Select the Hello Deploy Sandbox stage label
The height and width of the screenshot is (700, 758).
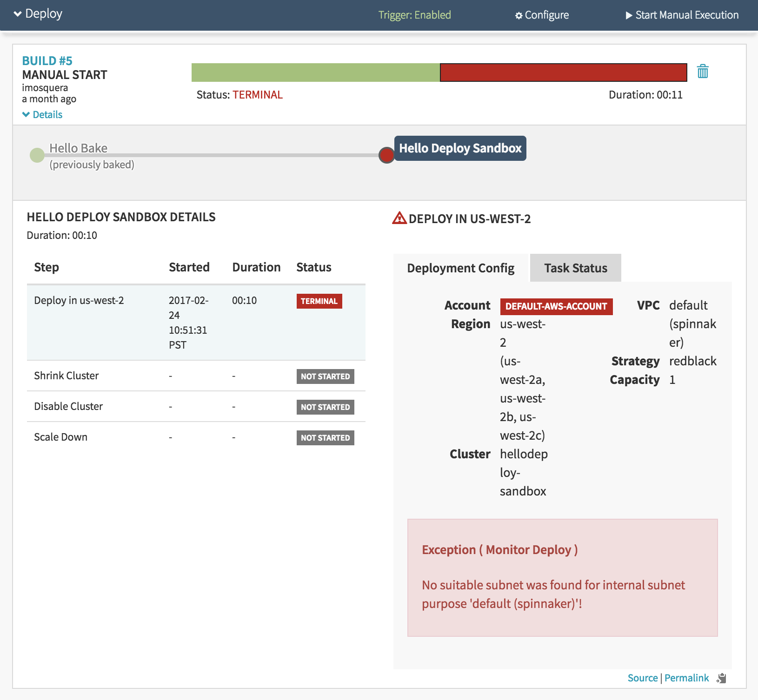pos(460,148)
